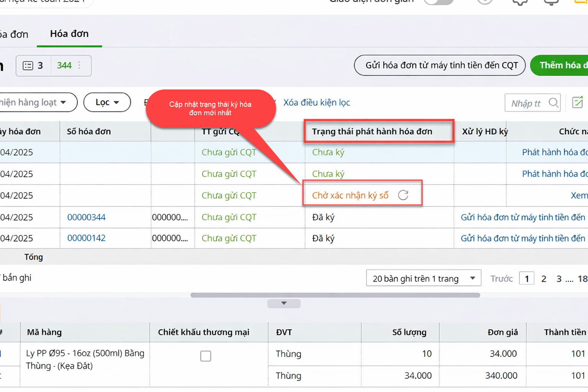Open the three-dot menu next to 344
This screenshot has height=392, width=588.
point(79,65)
